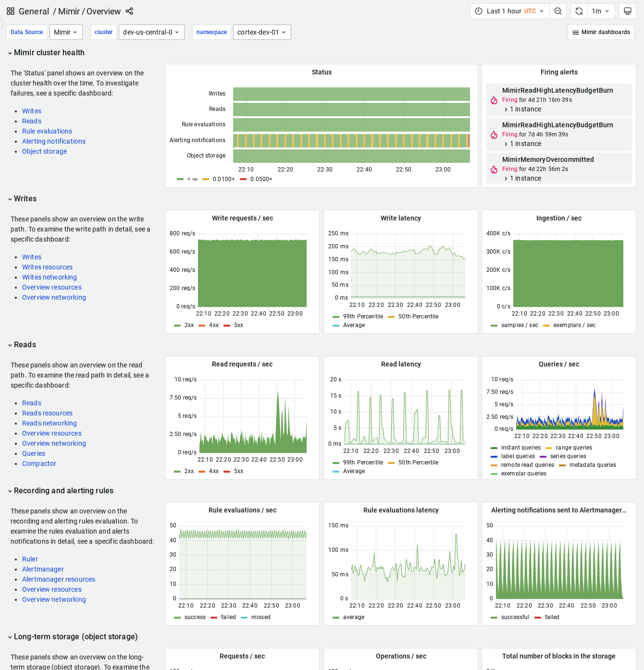Click the flame icon on MimirMemoryOvercommitted alert
This screenshot has width=644, height=670.
[494, 169]
